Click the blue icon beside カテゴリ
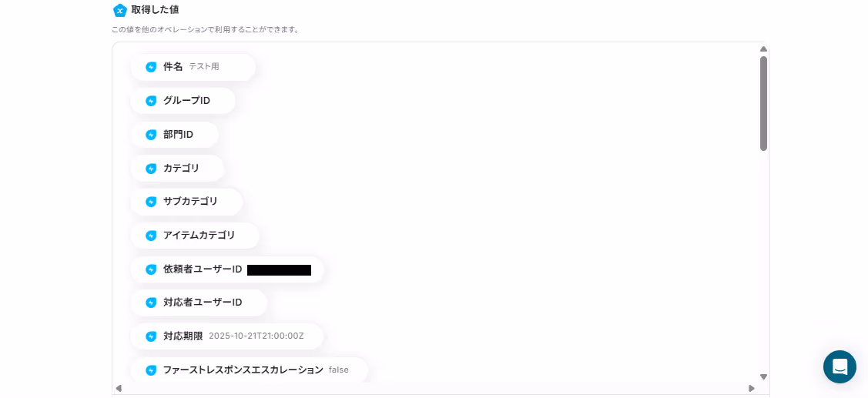Viewport: 868px width, 398px height. 151,169
